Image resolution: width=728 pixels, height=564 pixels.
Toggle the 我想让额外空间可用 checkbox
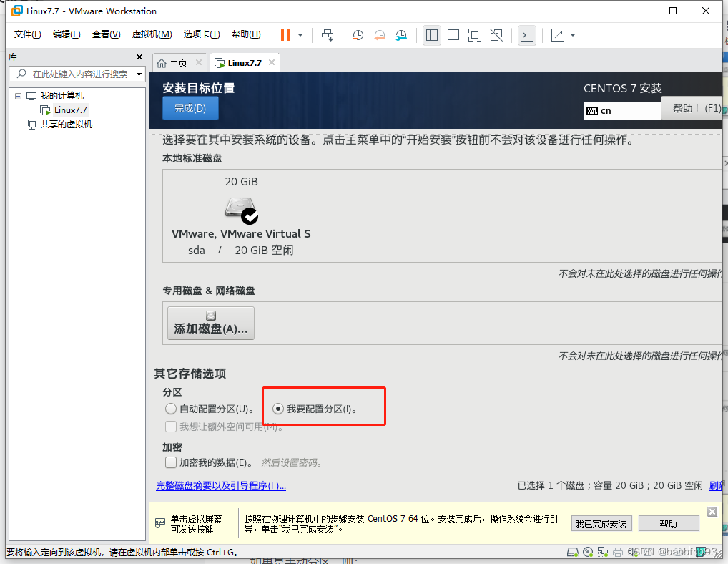[x=171, y=427]
